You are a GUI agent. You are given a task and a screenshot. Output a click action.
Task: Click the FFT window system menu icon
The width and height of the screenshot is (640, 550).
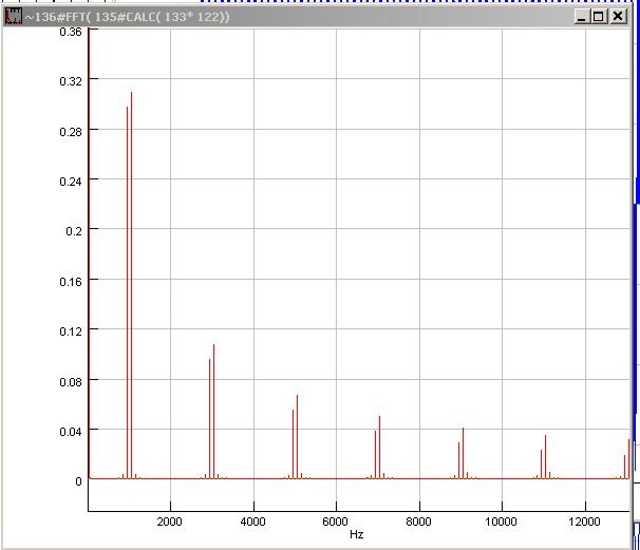(x=13, y=16)
